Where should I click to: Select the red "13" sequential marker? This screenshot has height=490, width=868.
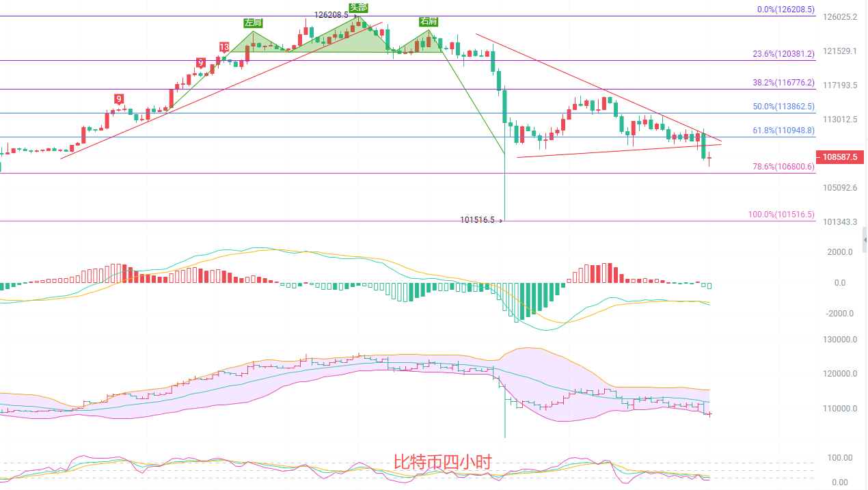click(x=224, y=46)
